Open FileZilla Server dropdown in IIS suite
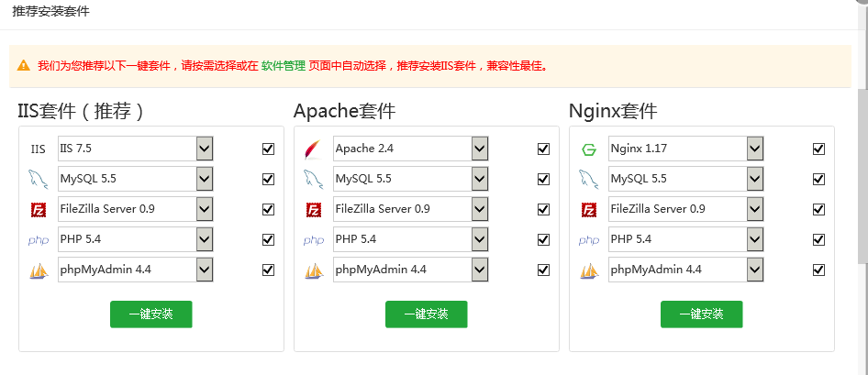Image resolution: width=868 pixels, height=375 pixels. click(136, 210)
